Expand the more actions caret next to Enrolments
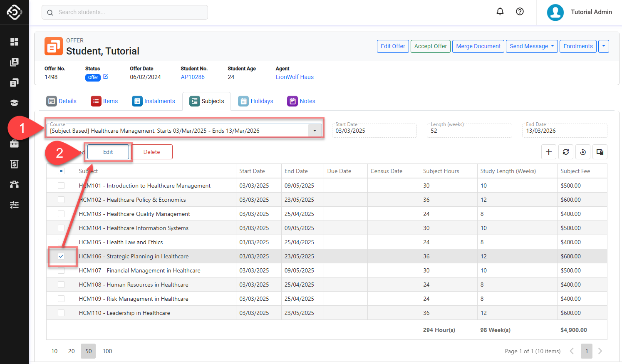 click(x=603, y=46)
